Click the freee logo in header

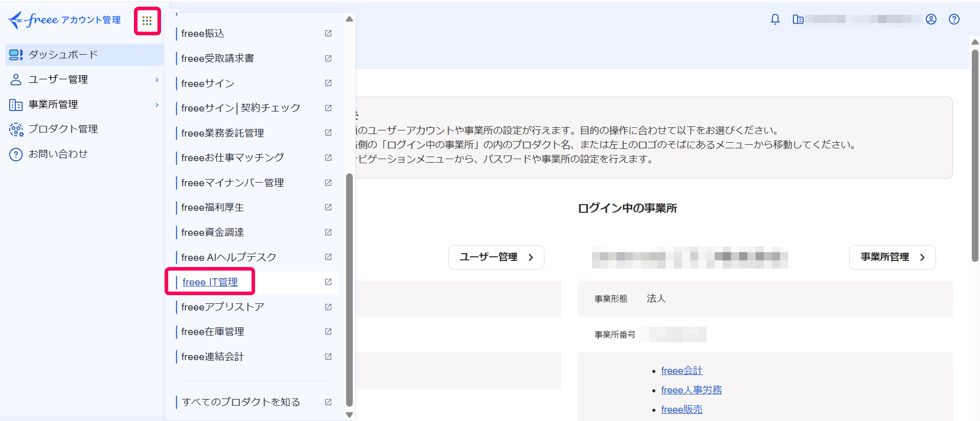(x=65, y=20)
